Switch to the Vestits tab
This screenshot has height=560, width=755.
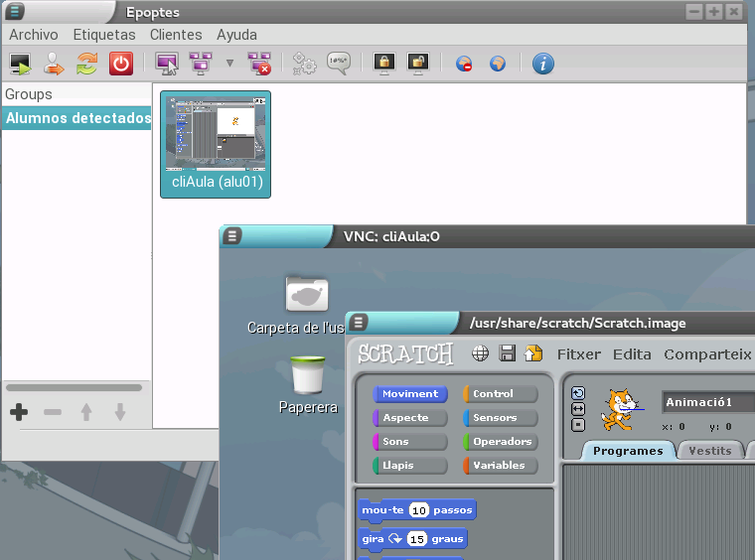point(709,451)
